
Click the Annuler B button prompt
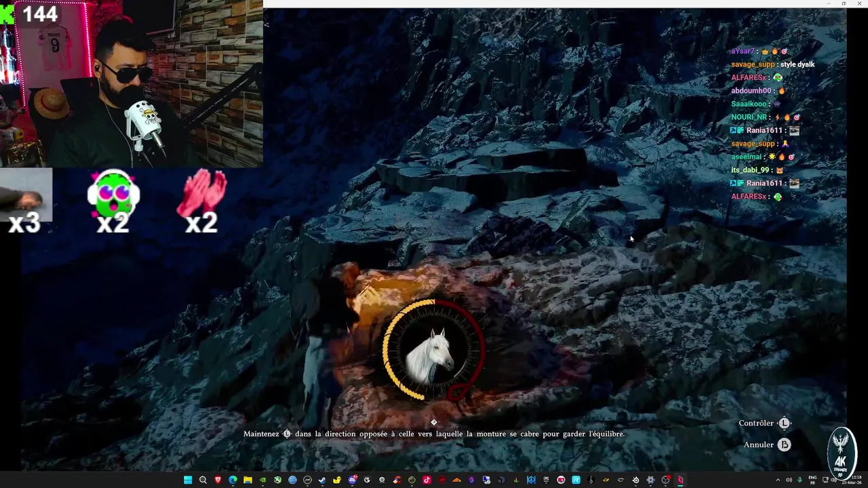point(767,445)
